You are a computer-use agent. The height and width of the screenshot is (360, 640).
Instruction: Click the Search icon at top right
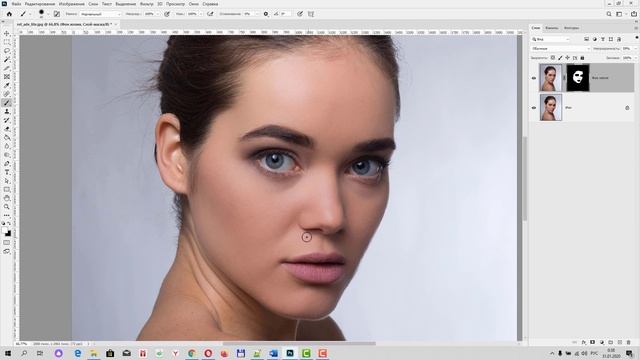tap(609, 14)
